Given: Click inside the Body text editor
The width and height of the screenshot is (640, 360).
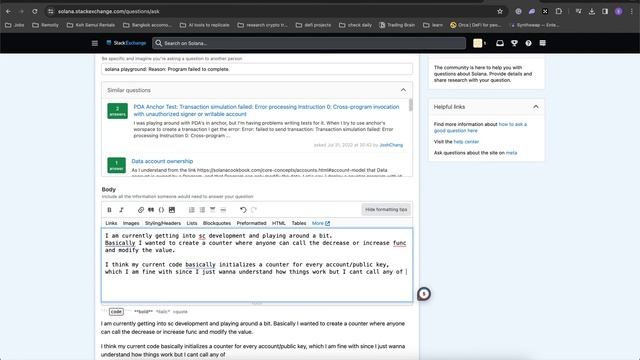Looking at the screenshot, I should pyautogui.click(x=257, y=265).
